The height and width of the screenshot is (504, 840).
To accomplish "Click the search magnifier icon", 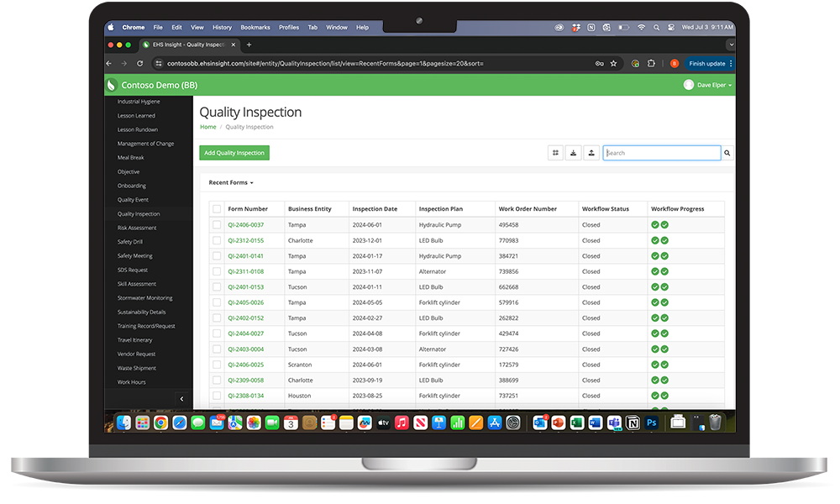I will coord(726,152).
